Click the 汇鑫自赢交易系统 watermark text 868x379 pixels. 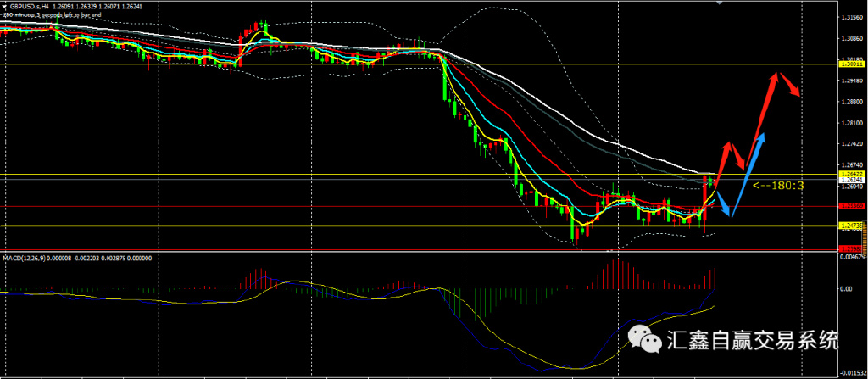click(753, 340)
